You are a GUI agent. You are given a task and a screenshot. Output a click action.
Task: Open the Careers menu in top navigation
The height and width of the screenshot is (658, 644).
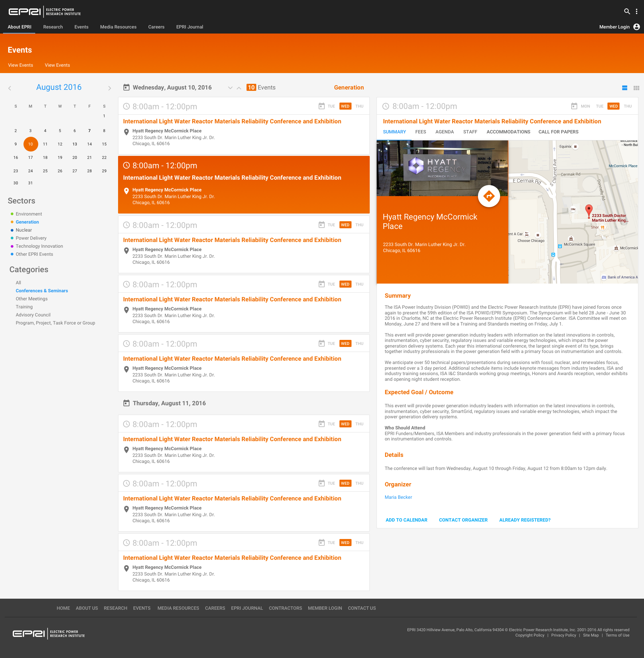[x=156, y=27]
